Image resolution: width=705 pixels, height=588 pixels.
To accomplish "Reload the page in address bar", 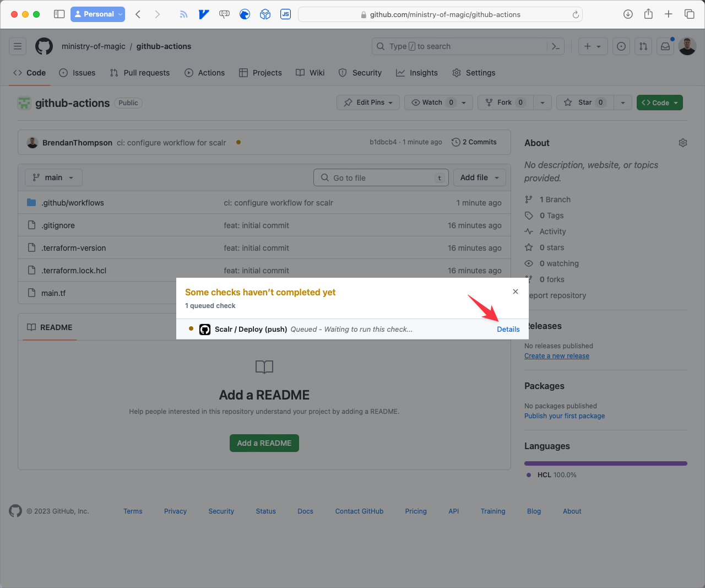I will click(x=576, y=15).
